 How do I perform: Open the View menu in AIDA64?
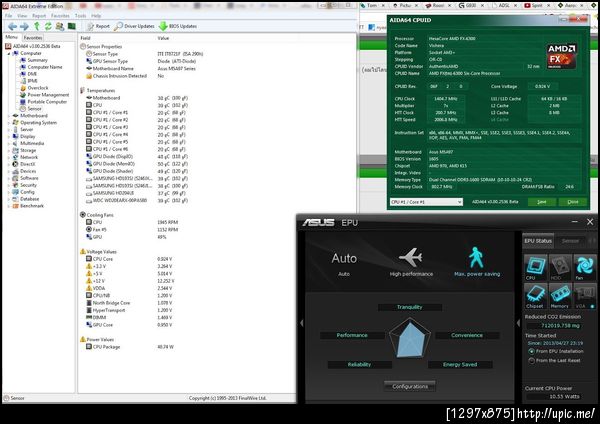[x=22, y=16]
